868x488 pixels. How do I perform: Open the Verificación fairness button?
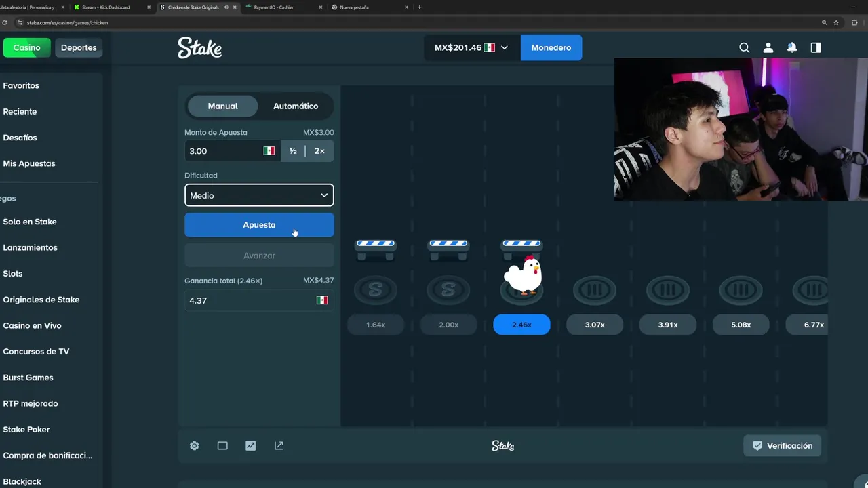782,445
